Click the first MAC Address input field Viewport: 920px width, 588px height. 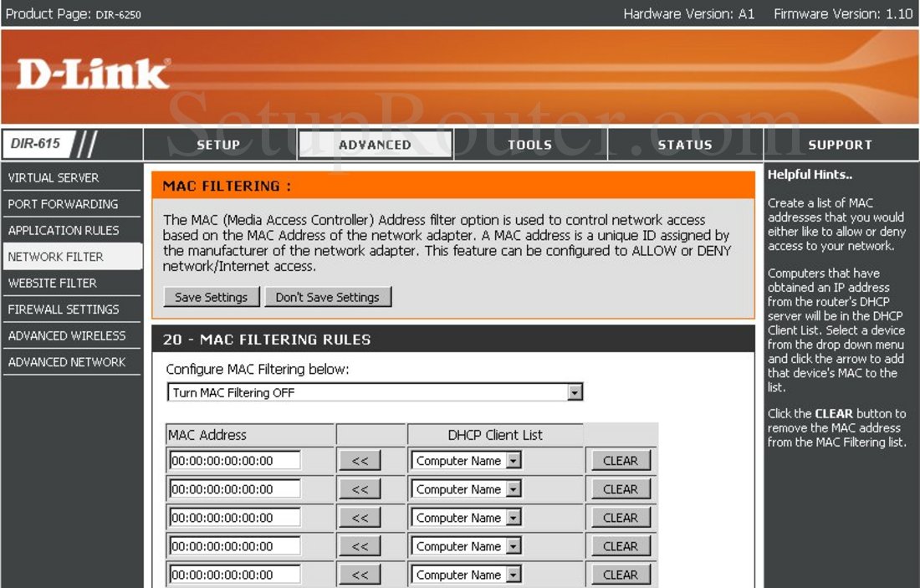235,461
